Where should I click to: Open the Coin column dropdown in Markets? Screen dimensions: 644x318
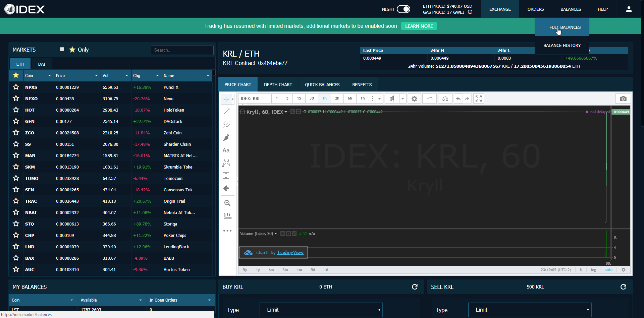[x=50, y=76]
